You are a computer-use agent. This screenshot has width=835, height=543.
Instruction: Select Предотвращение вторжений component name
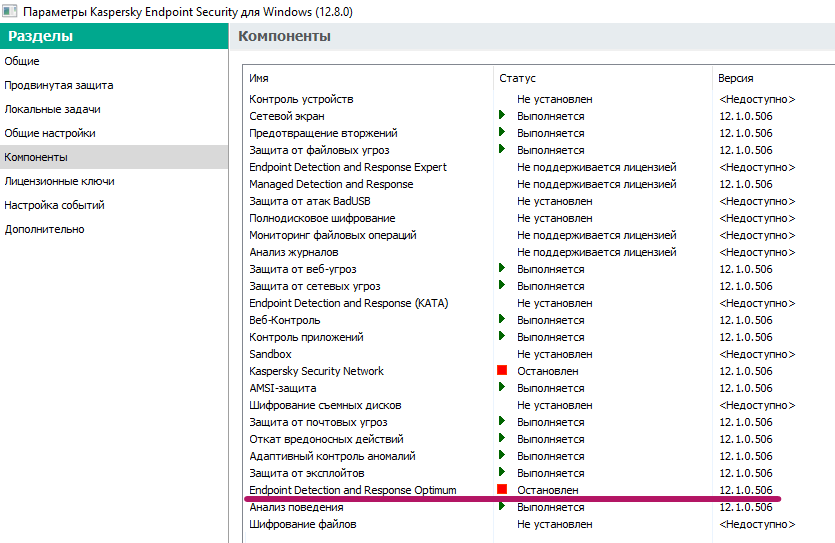(323, 133)
